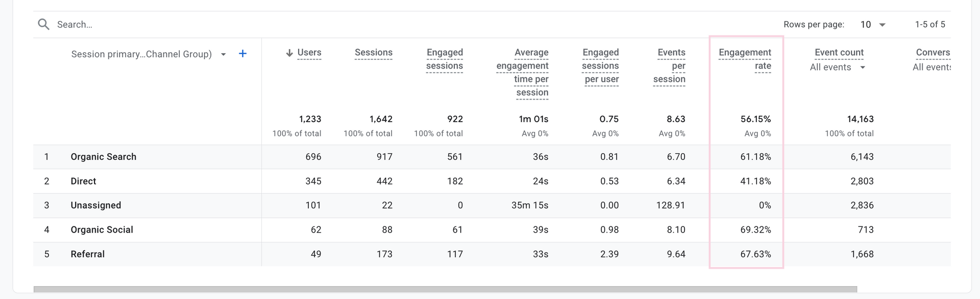
Task: Sort by Average engagement time per session
Action: (523, 73)
